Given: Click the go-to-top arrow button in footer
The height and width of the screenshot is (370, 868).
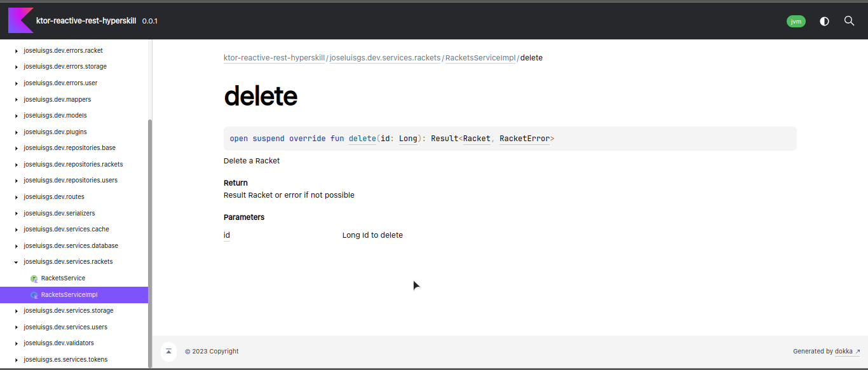Looking at the screenshot, I should tap(168, 351).
